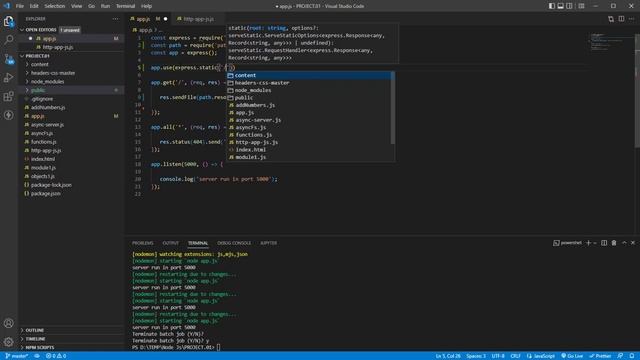Click the split editor right icon
The image size is (640, 360).
[x=621, y=19]
